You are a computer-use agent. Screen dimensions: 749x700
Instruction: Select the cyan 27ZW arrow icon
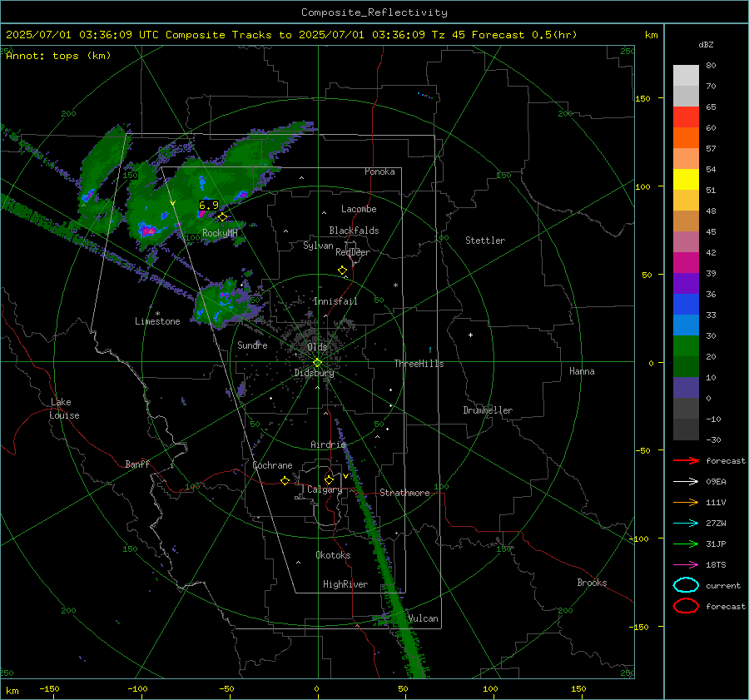(686, 524)
